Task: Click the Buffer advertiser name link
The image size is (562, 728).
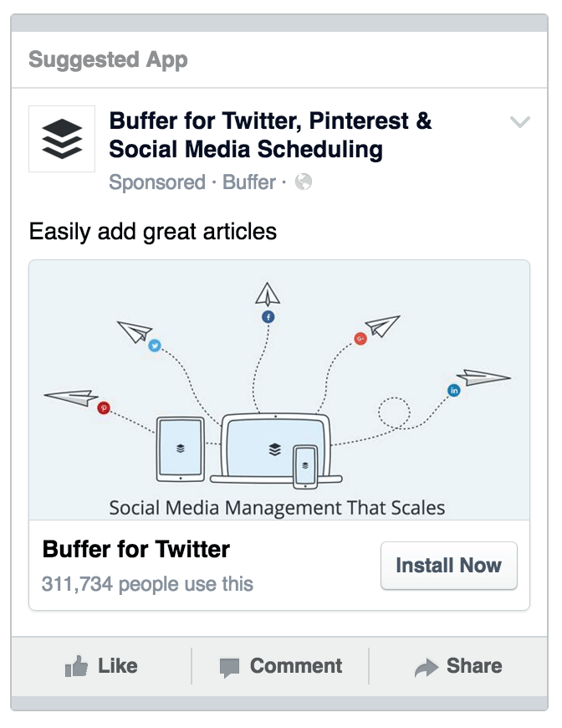Action: [x=248, y=182]
